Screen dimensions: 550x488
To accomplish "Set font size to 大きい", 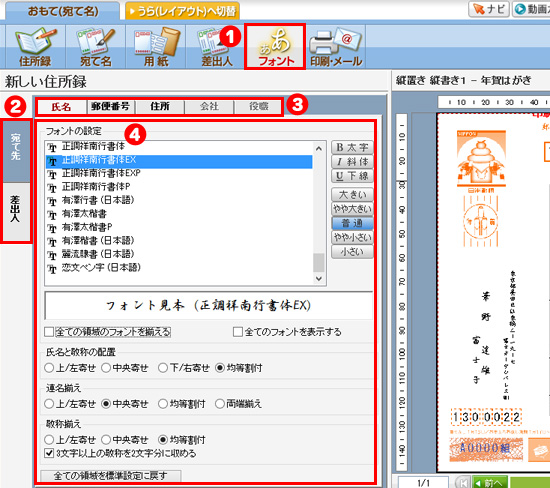I will [x=352, y=195].
